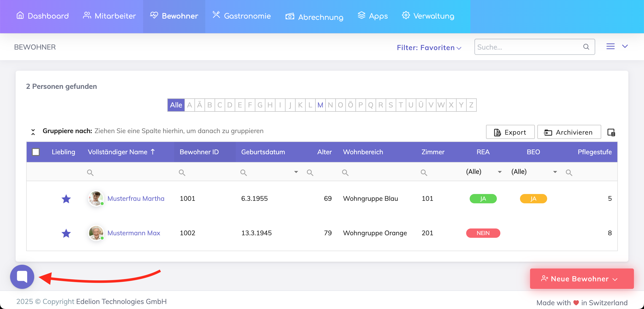Viewport: 644px width, 309px height.
Task: Toggle favorite star for Musterfrau Martha
Action: [66, 199]
